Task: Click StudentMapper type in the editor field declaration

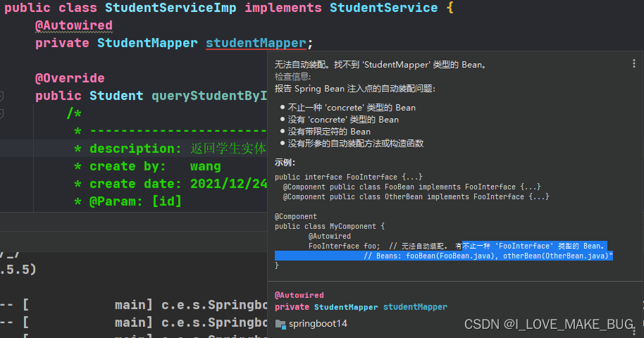Action: pos(147,43)
